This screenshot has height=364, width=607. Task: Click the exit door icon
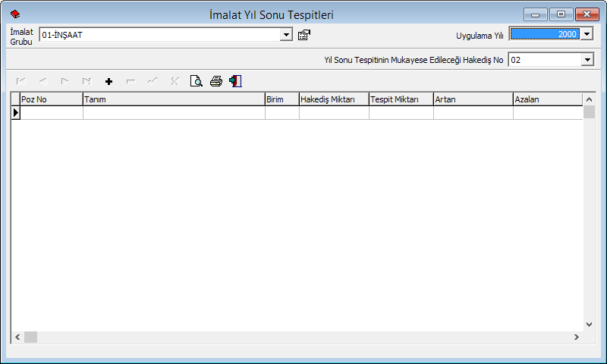pyautogui.click(x=235, y=81)
